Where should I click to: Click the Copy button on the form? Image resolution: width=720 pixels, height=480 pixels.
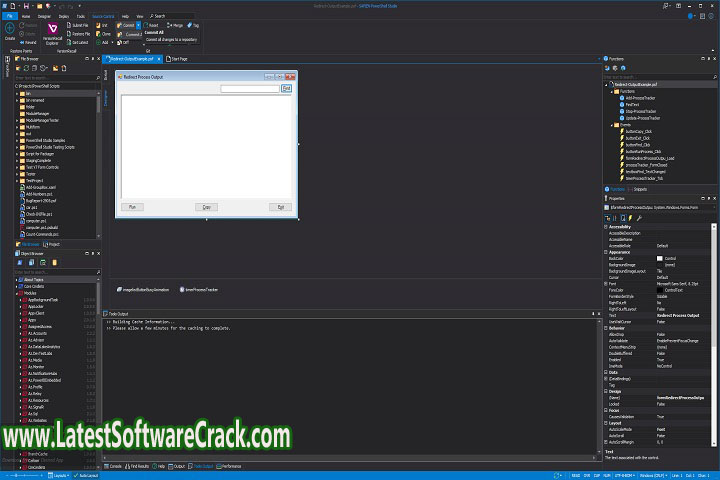tap(207, 207)
